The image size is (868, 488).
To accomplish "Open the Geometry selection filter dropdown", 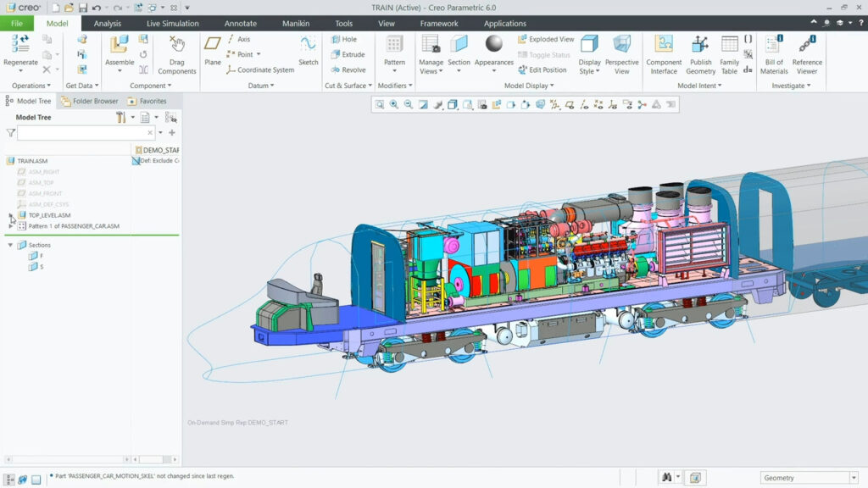I will [x=854, y=478].
